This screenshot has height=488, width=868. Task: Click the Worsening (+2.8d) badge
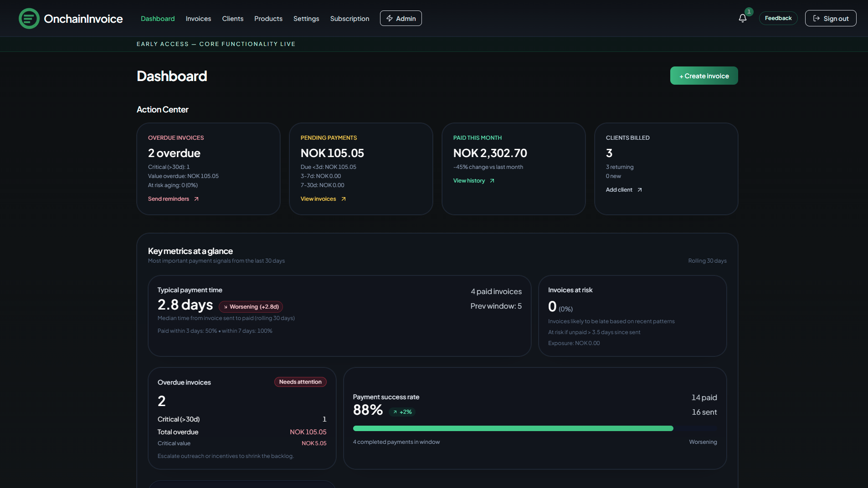(x=251, y=306)
